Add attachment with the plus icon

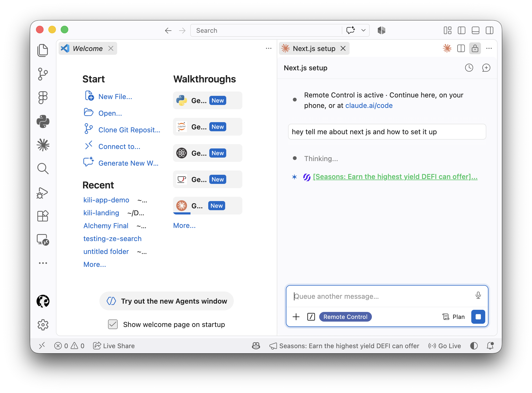296,317
